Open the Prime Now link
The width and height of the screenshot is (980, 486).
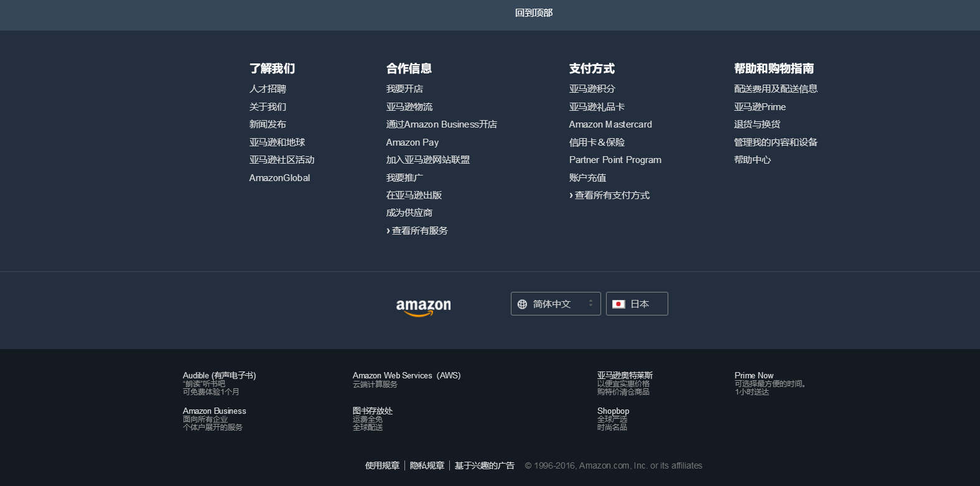(754, 375)
